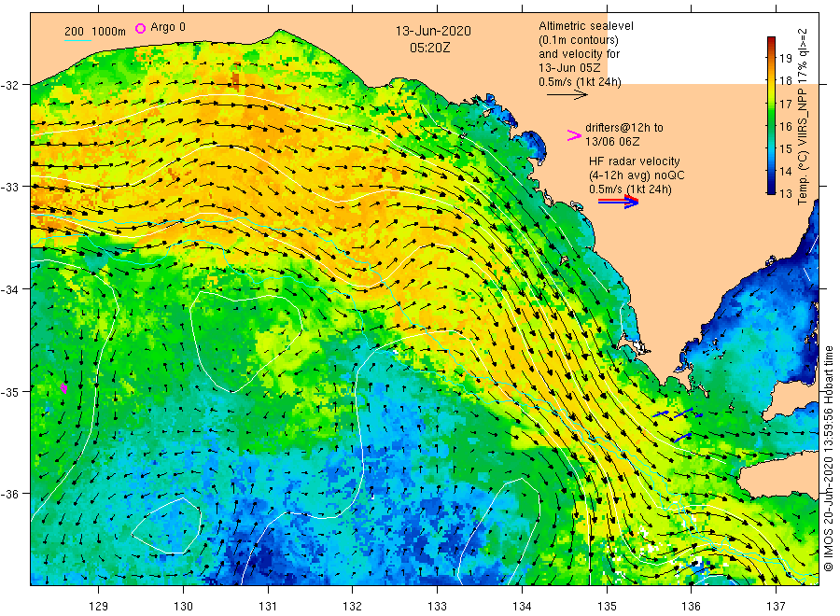
Task: Click the cyan 200m contour legend line
Action: 77,40
